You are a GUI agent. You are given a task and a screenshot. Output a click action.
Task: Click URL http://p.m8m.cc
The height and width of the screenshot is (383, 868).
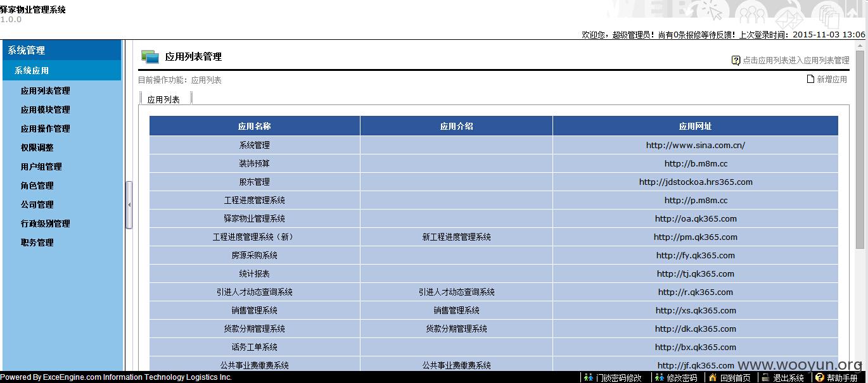coord(696,200)
